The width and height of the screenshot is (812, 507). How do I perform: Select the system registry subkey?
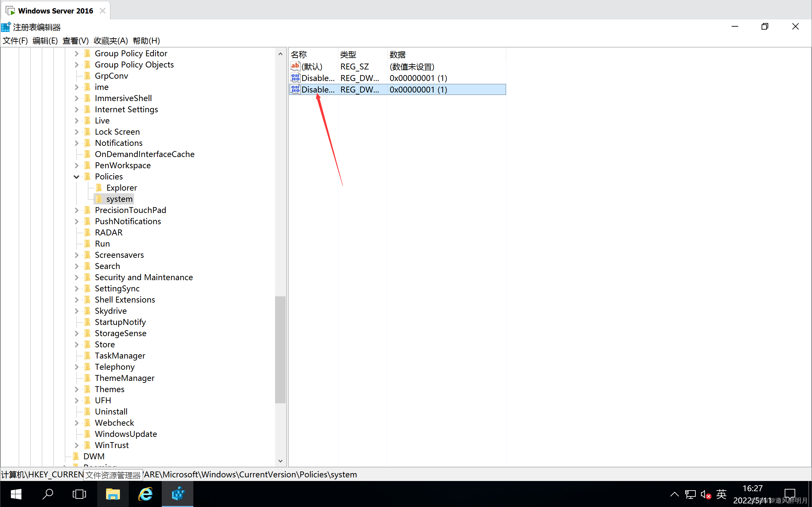(x=119, y=199)
